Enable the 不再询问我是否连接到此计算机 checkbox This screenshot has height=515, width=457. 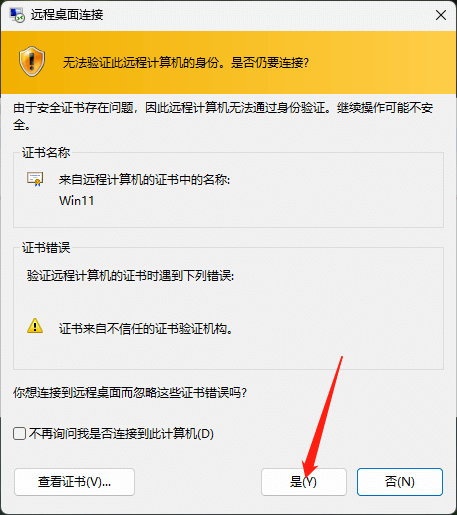point(20,434)
